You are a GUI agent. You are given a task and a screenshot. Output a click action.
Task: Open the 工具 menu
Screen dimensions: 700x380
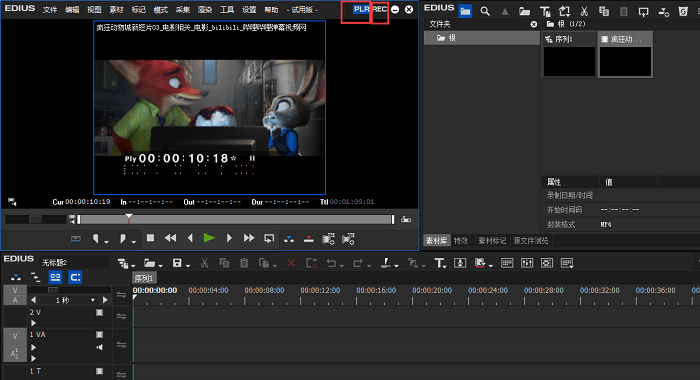click(x=227, y=9)
